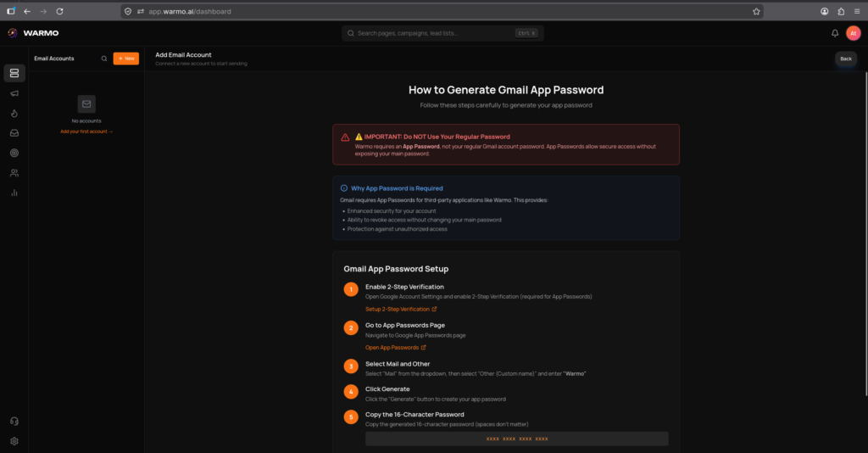
Task: Click the Click Generate step title
Action: pos(387,389)
